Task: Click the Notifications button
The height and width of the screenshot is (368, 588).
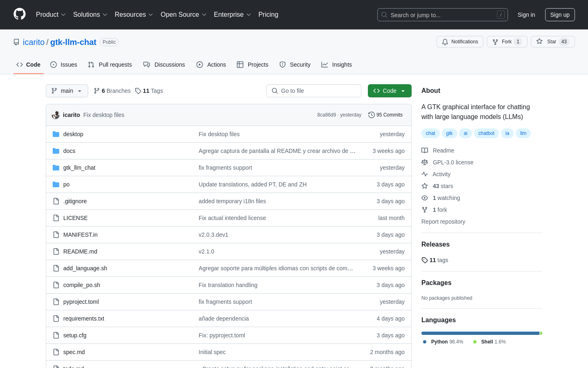Action: pyautogui.click(x=460, y=42)
